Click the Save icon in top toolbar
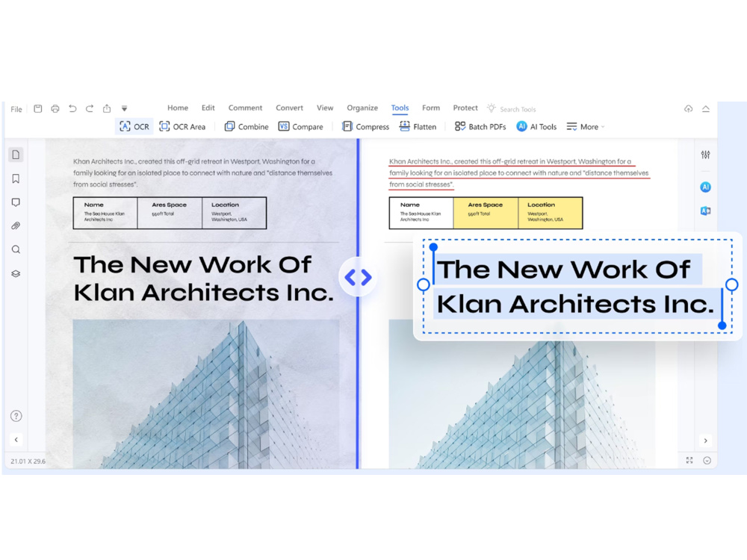747x560 pixels. [x=37, y=108]
